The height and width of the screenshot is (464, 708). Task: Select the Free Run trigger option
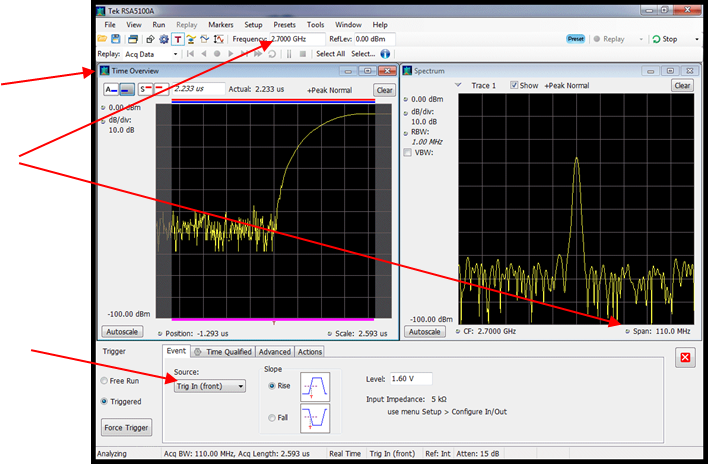[103, 381]
